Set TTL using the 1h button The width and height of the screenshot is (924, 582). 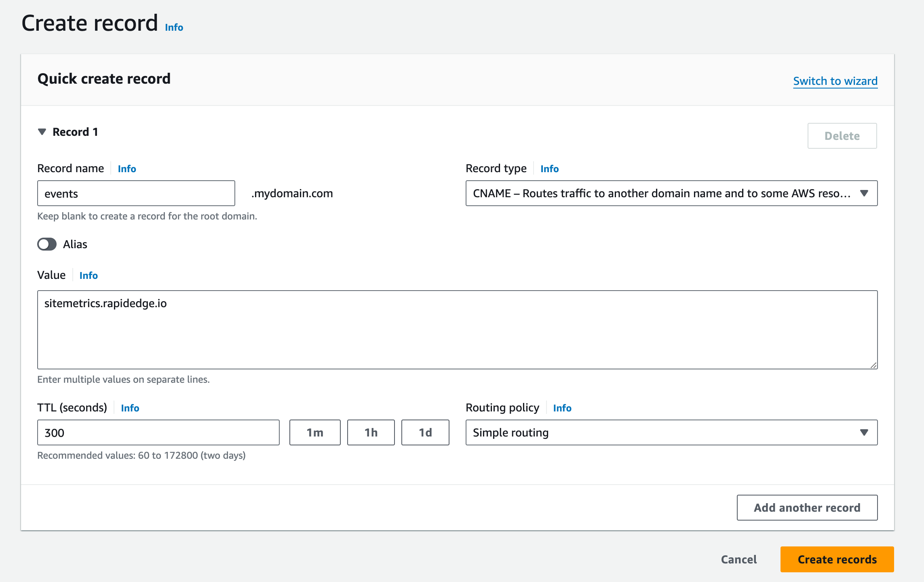(371, 432)
